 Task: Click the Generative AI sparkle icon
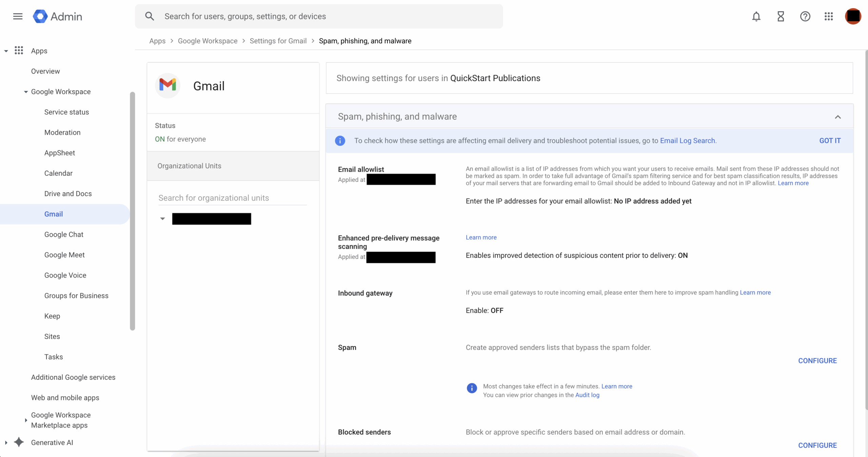[19, 442]
